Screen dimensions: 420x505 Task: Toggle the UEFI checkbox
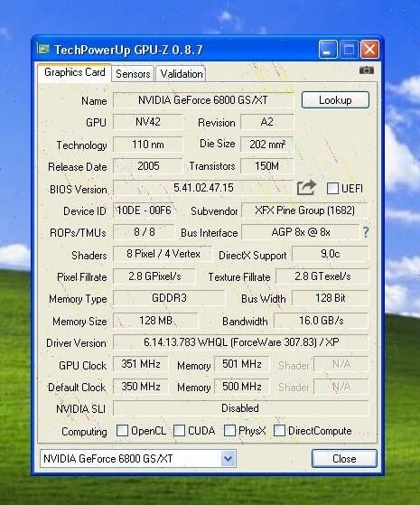332,188
